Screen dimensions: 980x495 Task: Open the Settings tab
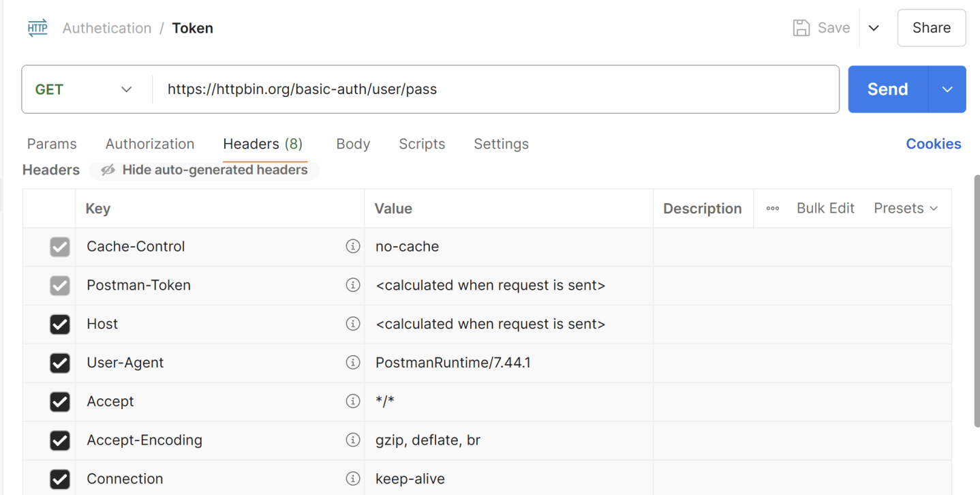tap(501, 144)
